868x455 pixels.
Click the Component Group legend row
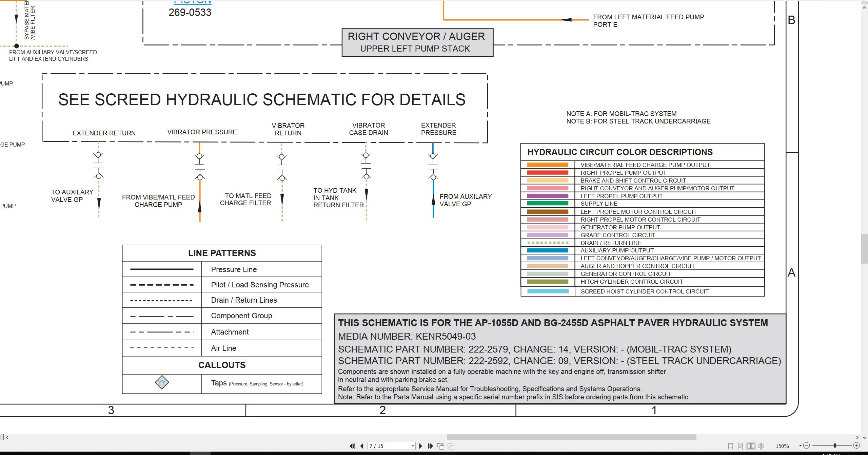tap(222, 316)
